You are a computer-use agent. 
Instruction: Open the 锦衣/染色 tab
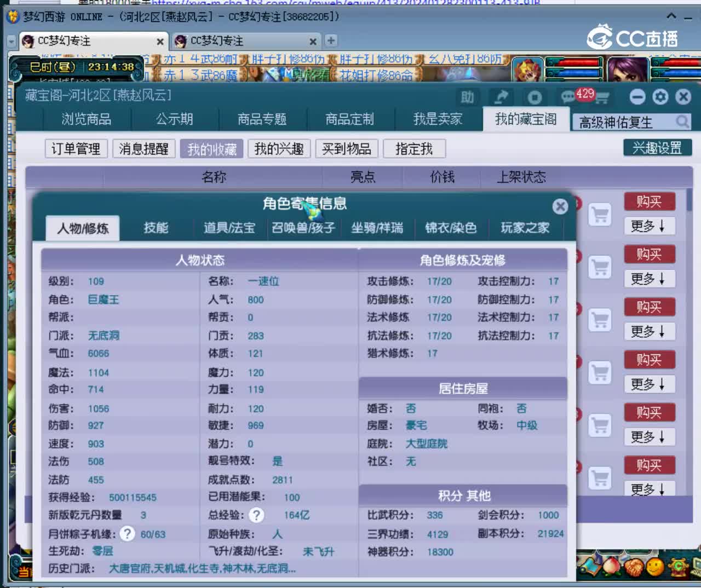tap(451, 228)
